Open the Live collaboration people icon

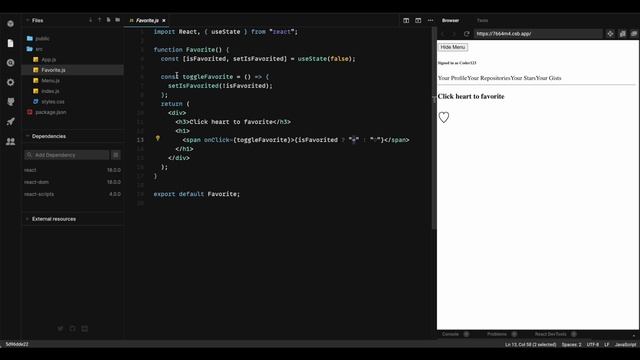point(11,141)
